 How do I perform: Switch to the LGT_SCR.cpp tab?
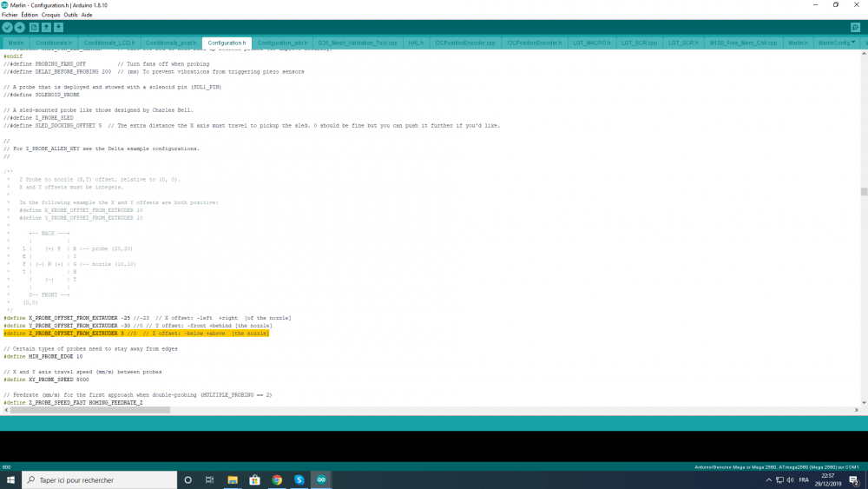pos(639,43)
